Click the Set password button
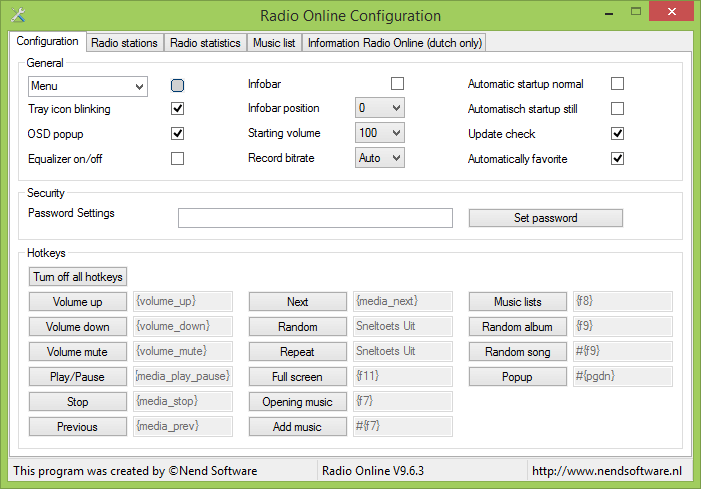The height and width of the screenshot is (489, 701). (x=546, y=218)
